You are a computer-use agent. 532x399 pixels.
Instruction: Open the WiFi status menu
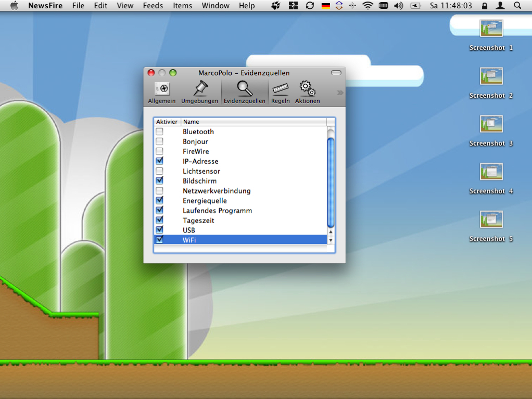368,5
